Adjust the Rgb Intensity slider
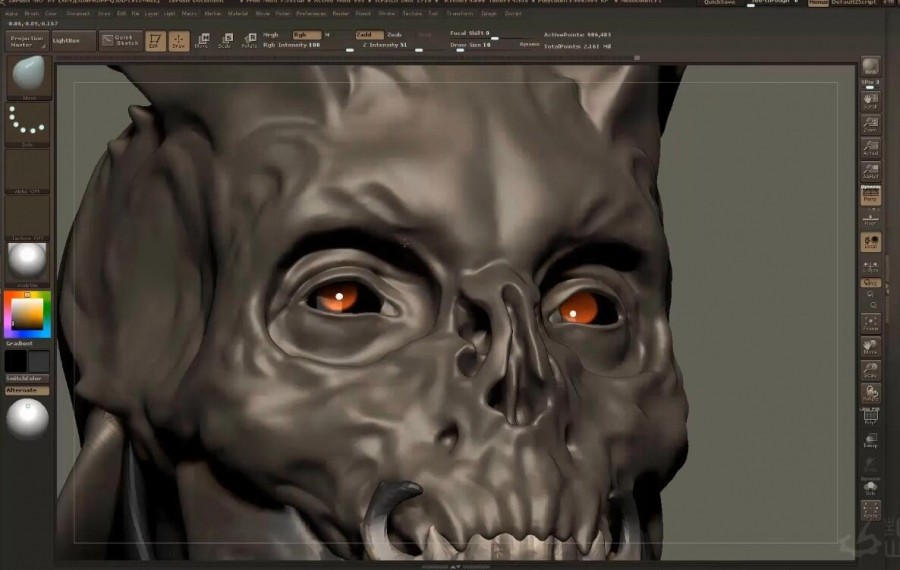Viewport: 900px width, 570px height. (x=308, y=45)
